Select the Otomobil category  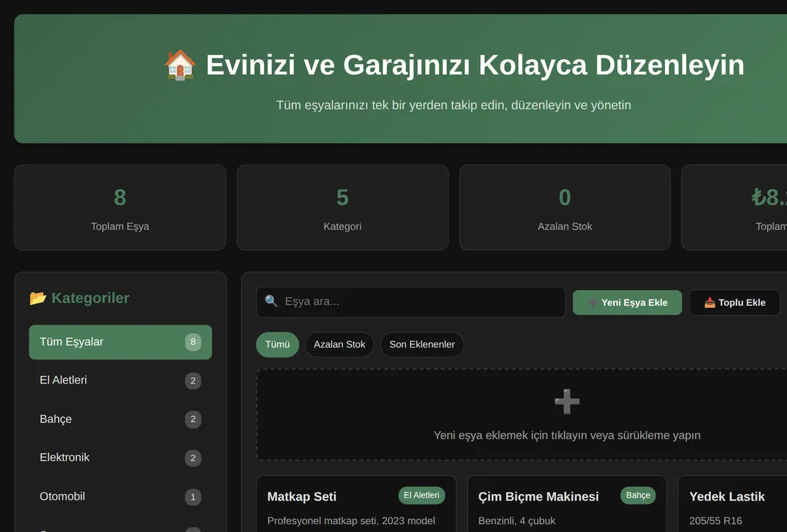pyautogui.click(x=121, y=497)
